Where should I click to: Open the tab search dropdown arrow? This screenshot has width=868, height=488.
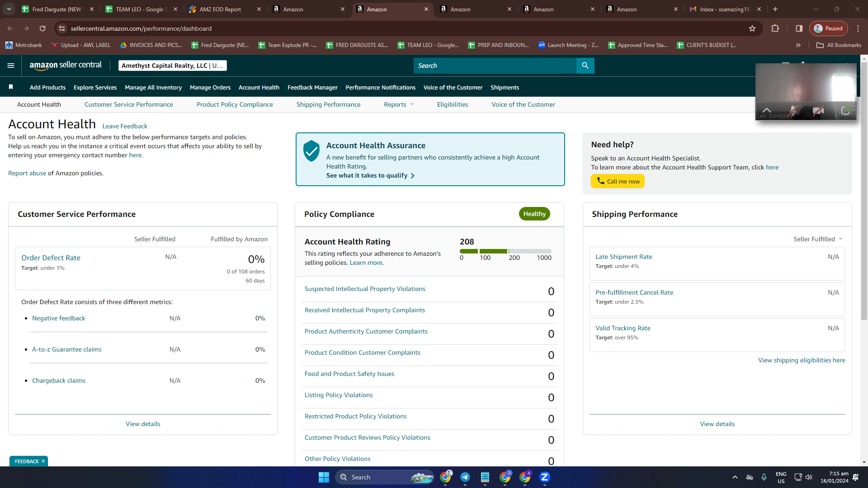click(x=9, y=9)
